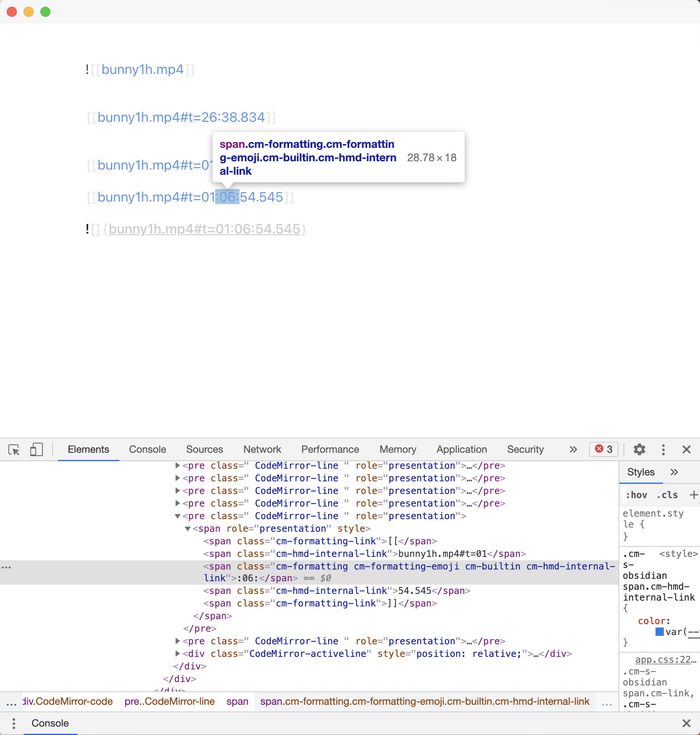The height and width of the screenshot is (735, 700).
Task: Switch to the Styles tab
Action: tap(640, 472)
